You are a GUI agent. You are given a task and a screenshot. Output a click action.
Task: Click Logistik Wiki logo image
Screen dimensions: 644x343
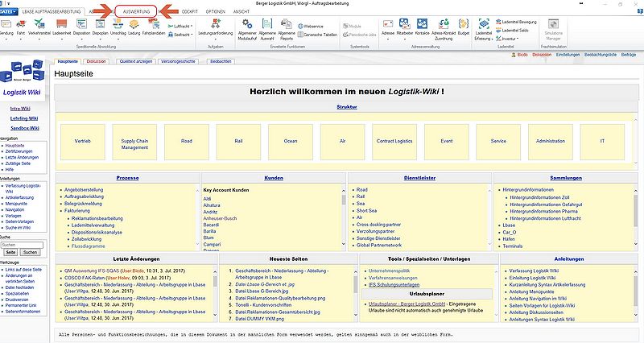tap(23, 78)
